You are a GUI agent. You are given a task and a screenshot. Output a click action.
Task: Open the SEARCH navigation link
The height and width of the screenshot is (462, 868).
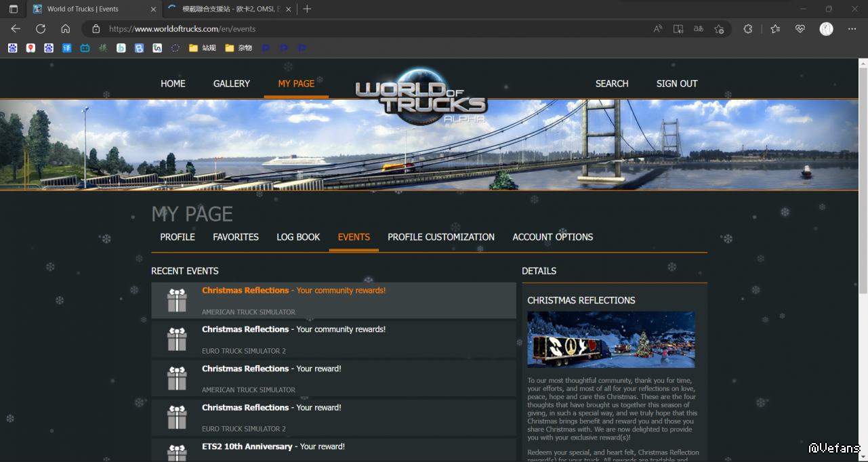click(x=612, y=84)
